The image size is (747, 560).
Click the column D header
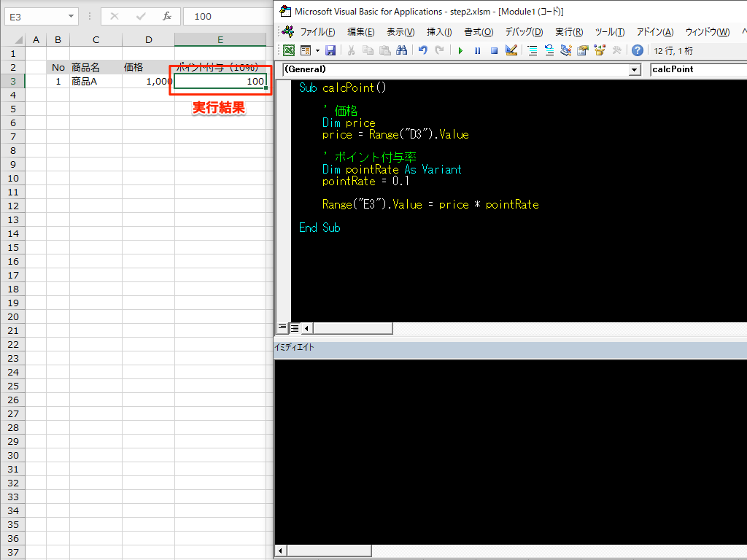pos(148,39)
